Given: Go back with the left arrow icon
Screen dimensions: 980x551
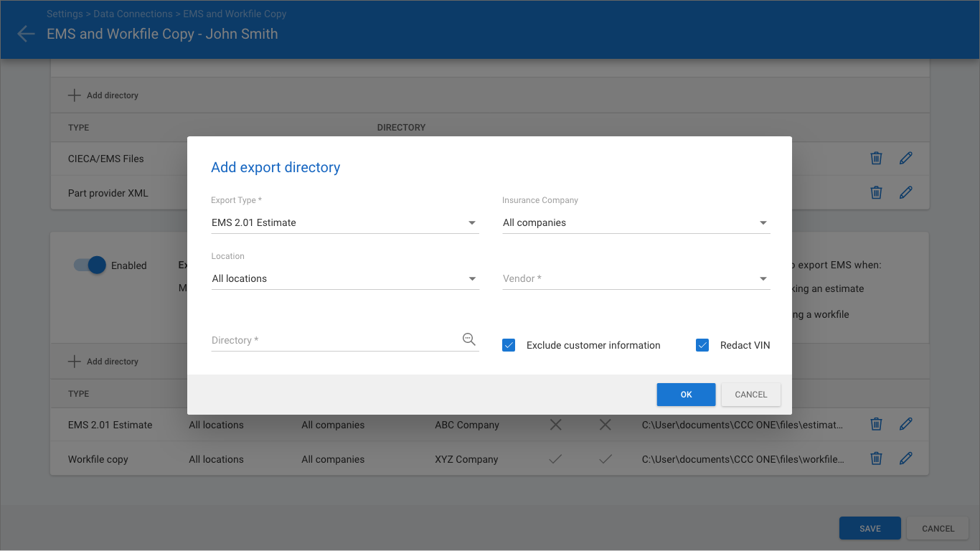Looking at the screenshot, I should 26,34.
